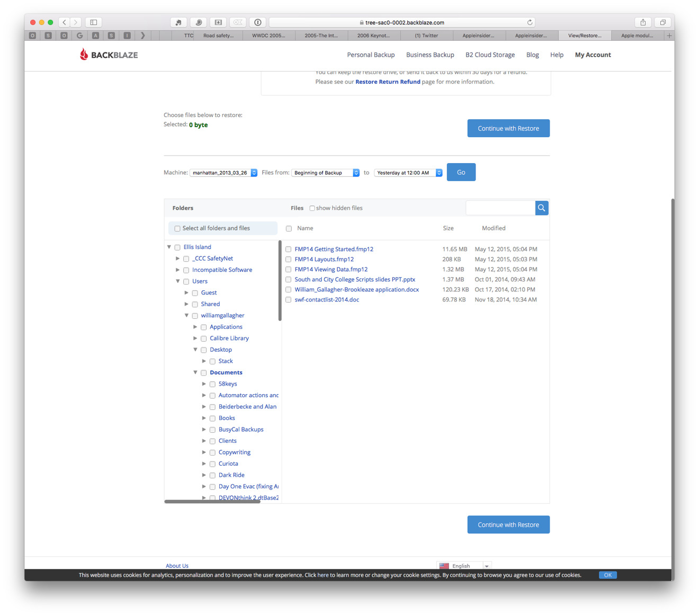Tick the Documents folder checkbox
This screenshot has width=699, height=616.
(203, 373)
